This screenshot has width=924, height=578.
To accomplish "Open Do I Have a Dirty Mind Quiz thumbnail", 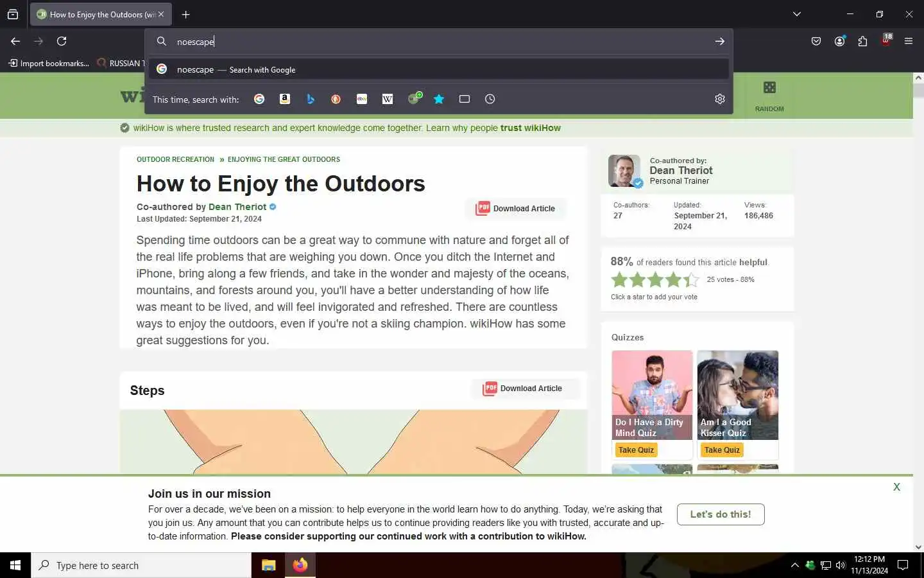I will point(652,395).
